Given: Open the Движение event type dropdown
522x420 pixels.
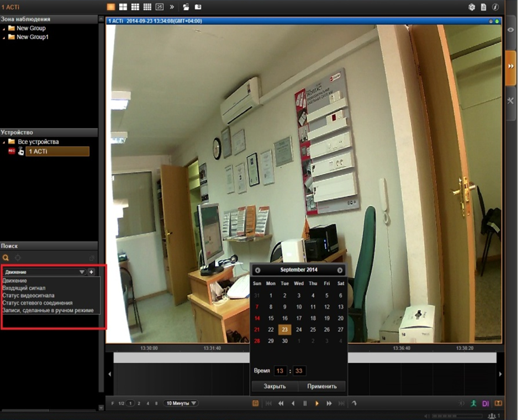Looking at the screenshot, I should tap(44, 272).
